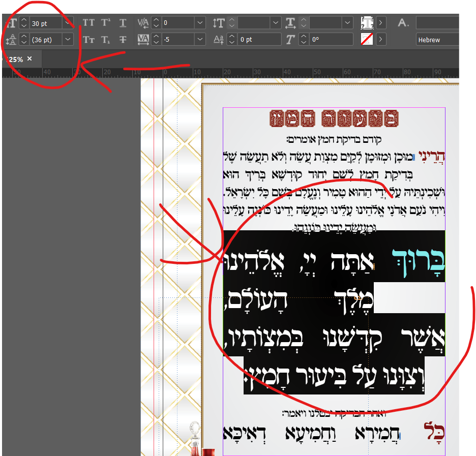Viewport: 476px width, 456px height.
Task: Click the font size stepper arrows
Action: pyautogui.click(x=24, y=23)
